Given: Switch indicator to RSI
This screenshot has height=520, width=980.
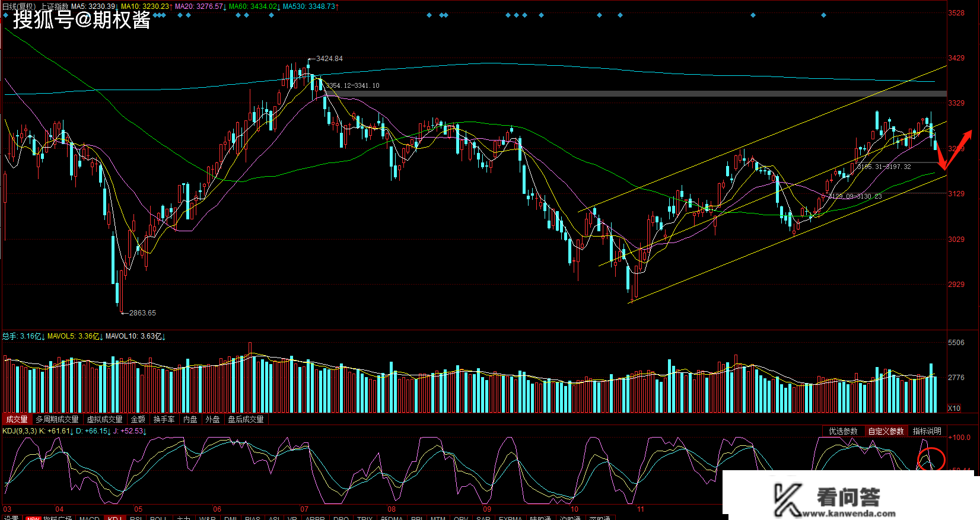Looking at the screenshot, I should [136, 518].
